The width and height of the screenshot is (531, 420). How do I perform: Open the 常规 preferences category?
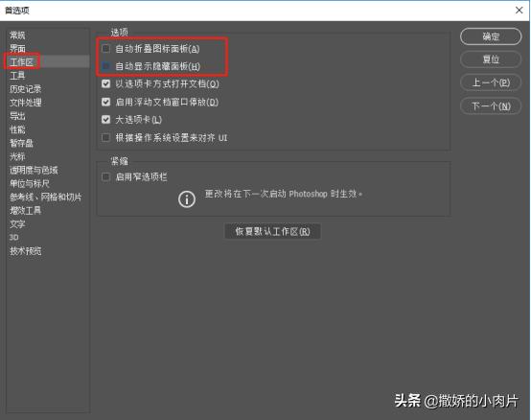coord(17,35)
